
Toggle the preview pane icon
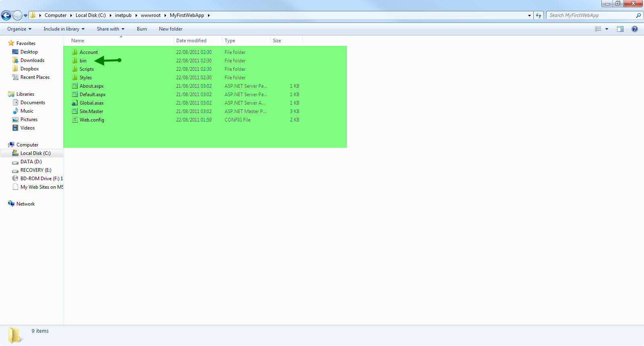tap(620, 29)
